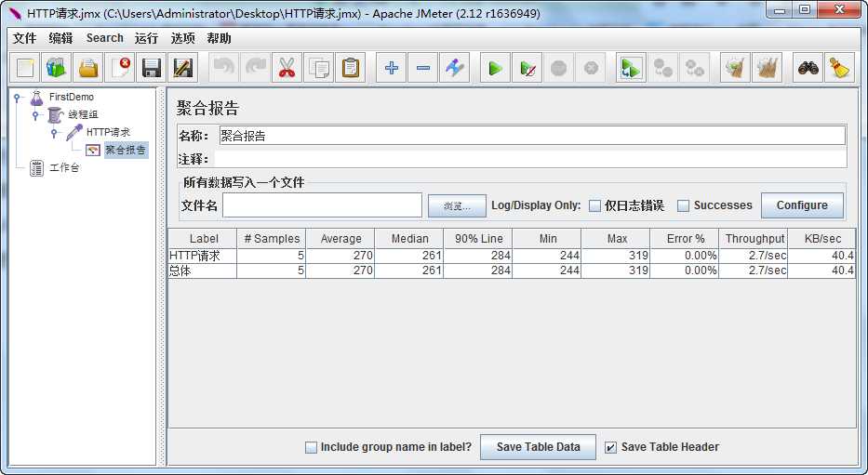Open the 编辑 menu
The image size is (868, 475).
point(60,38)
